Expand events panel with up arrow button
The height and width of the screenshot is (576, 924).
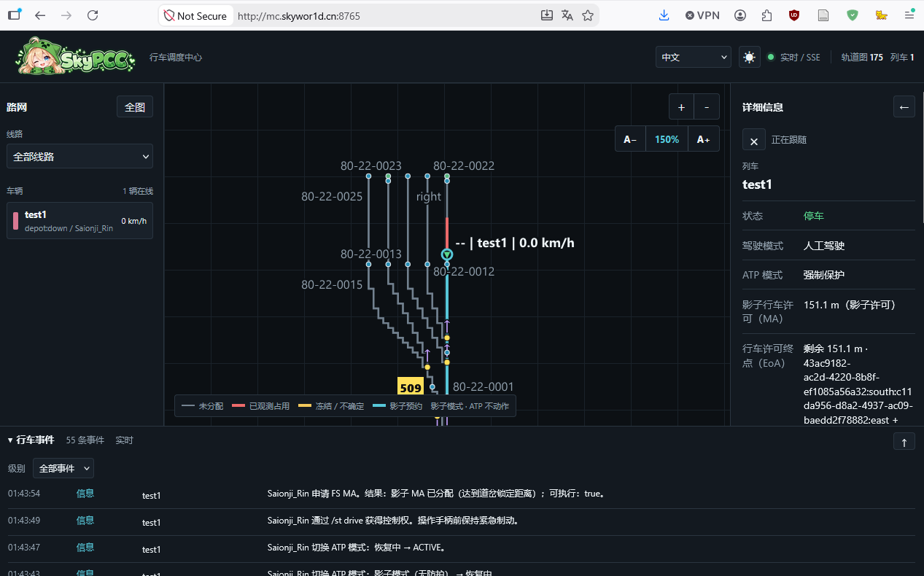click(904, 441)
